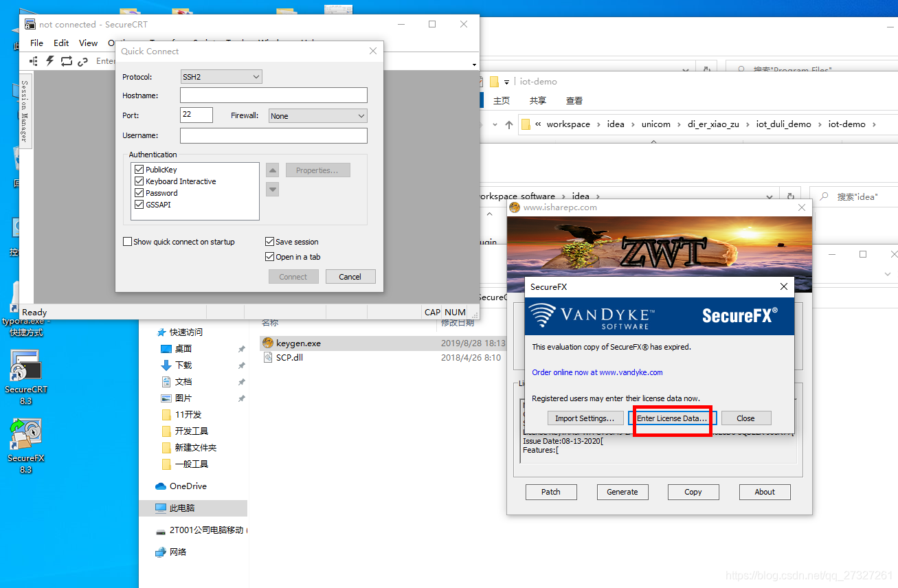Close the Quick Connect dialog
The height and width of the screenshot is (588, 898).
pyautogui.click(x=373, y=51)
